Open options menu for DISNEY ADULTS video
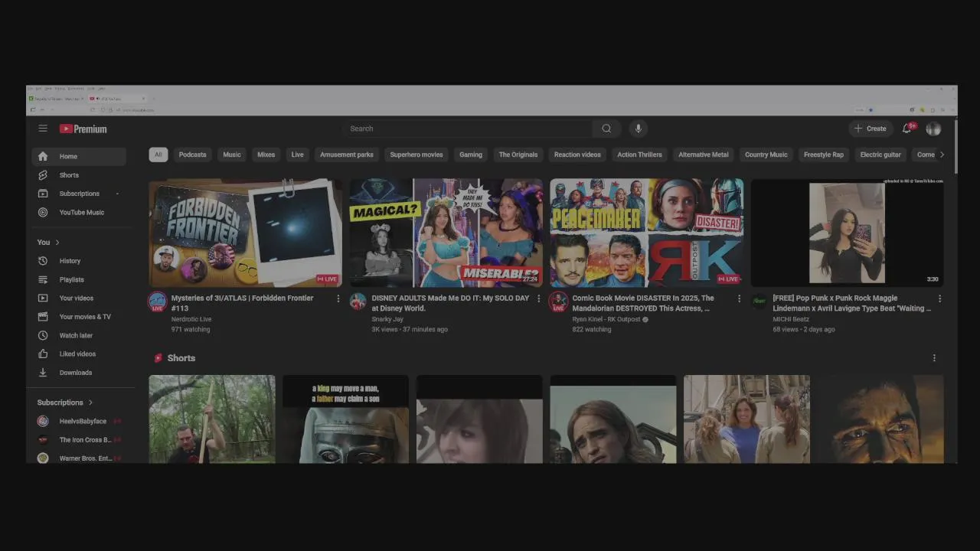 [x=538, y=298]
